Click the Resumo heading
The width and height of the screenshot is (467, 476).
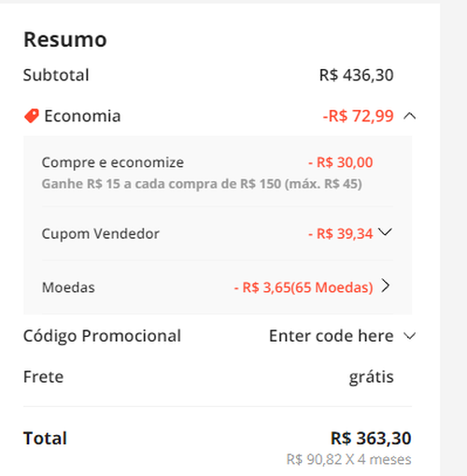coord(65,39)
